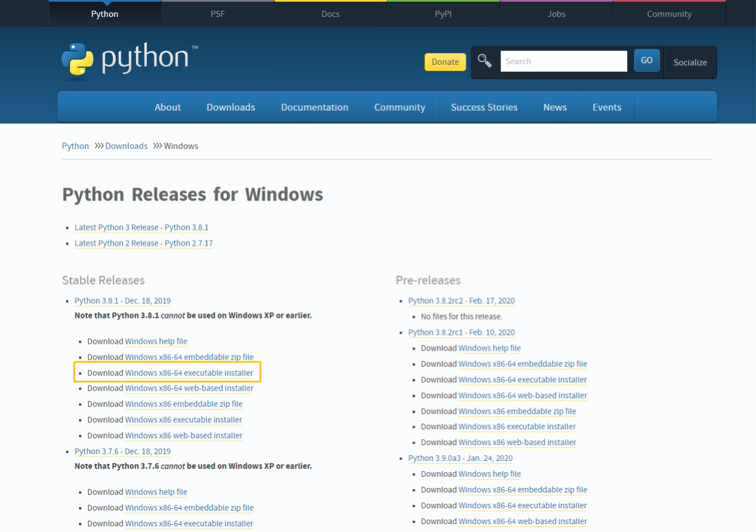Open the Jobs top tab
The height and width of the screenshot is (532, 756).
click(x=556, y=14)
